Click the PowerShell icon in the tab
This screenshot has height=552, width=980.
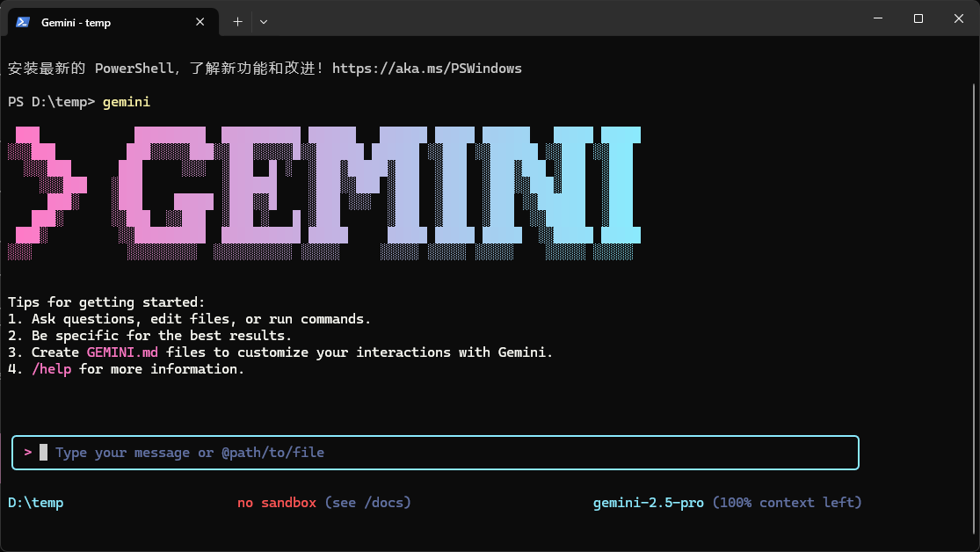[23, 22]
